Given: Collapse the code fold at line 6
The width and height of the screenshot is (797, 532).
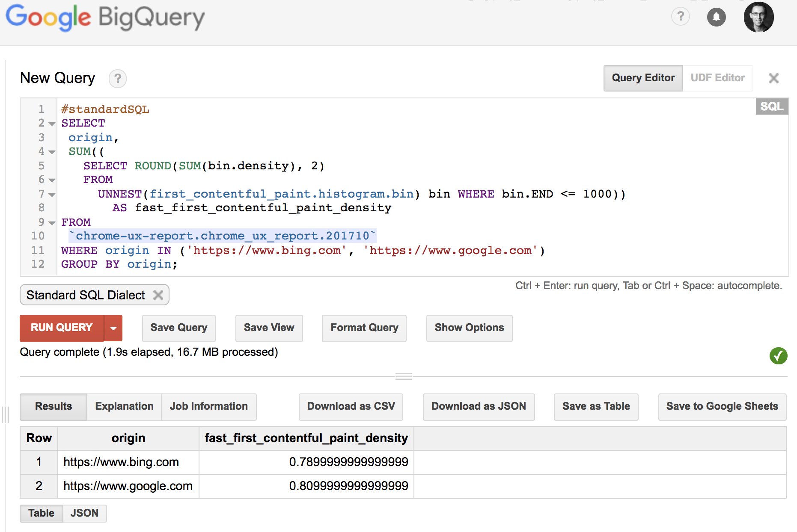Looking at the screenshot, I should [52, 180].
